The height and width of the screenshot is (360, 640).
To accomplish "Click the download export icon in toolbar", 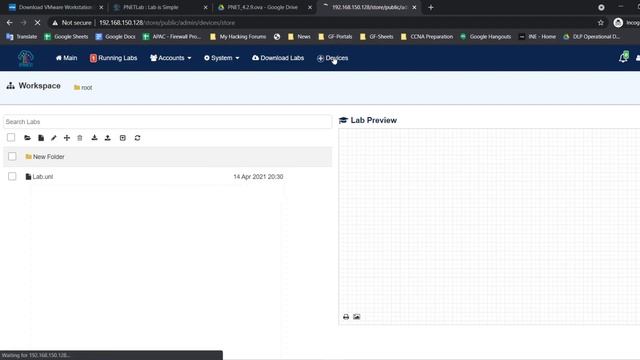I will tap(94, 138).
